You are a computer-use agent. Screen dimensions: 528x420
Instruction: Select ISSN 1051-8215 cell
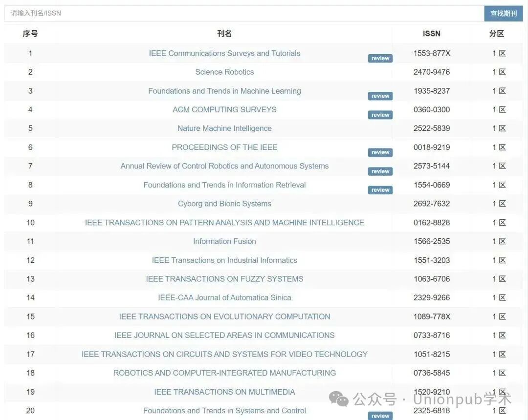tap(432, 354)
